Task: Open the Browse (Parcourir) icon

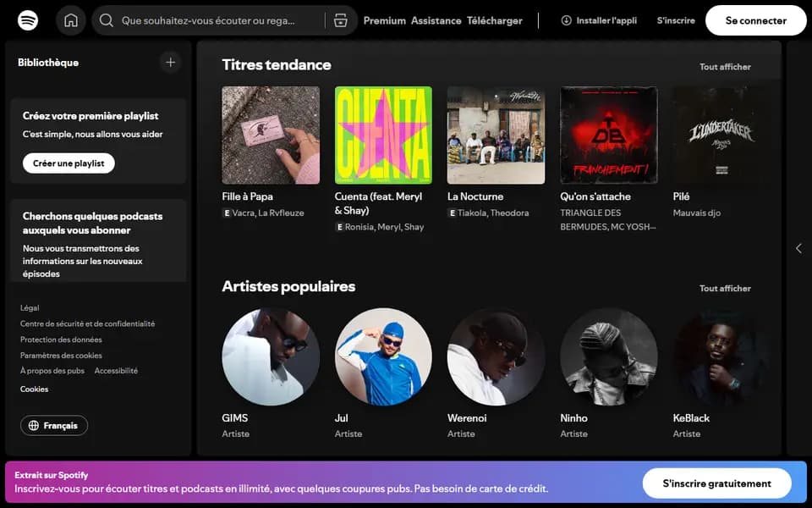Action: point(340,20)
